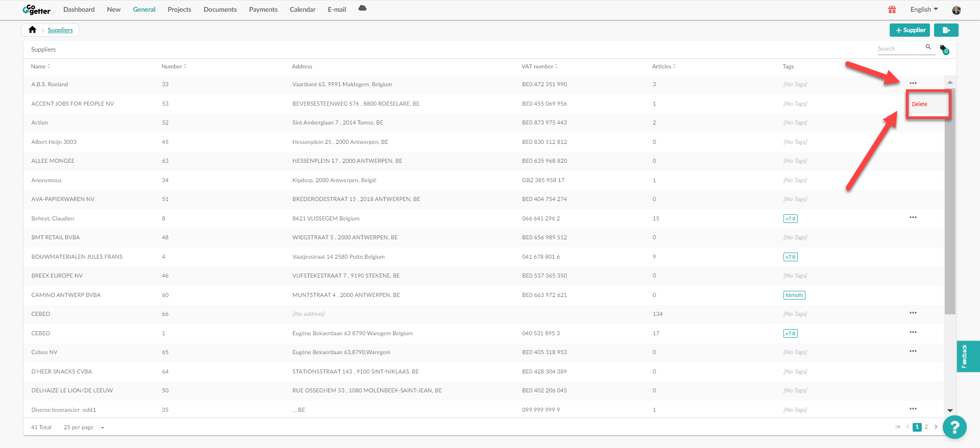Click the Search input field
The image size is (980, 448).
901,48
